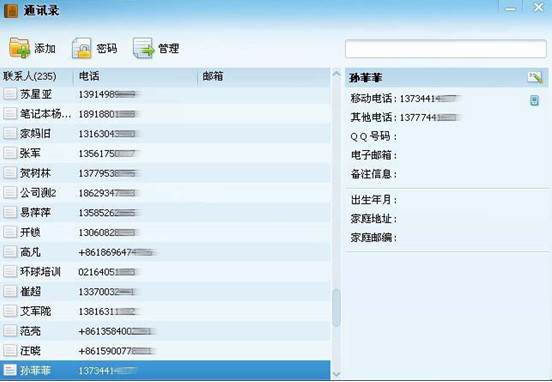Click the card icon next to 苏星亚
The image size is (552, 382).
(10, 94)
